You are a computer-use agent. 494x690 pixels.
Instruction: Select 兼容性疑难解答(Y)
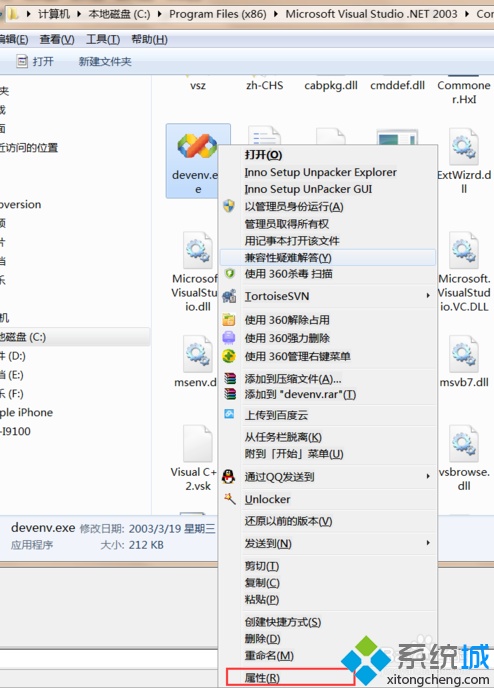click(327, 257)
